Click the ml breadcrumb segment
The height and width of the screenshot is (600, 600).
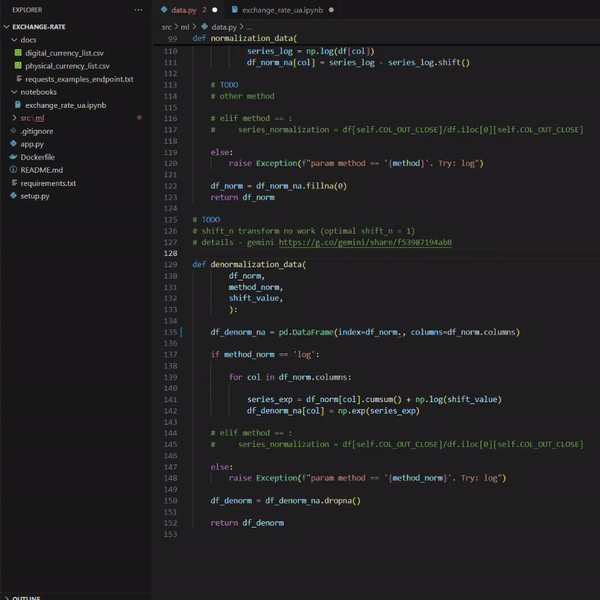point(185,27)
